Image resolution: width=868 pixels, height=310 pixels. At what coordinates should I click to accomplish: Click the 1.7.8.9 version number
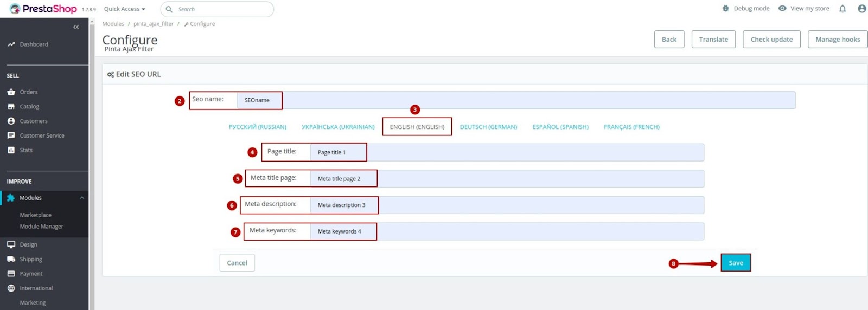[89, 10]
